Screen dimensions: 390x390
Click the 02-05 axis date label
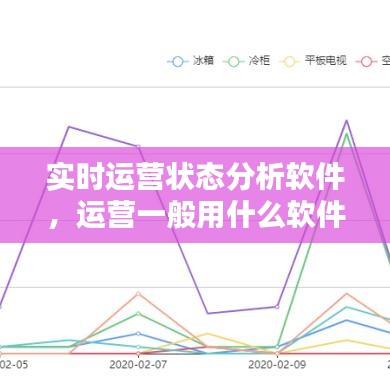(x=14, y=365)
